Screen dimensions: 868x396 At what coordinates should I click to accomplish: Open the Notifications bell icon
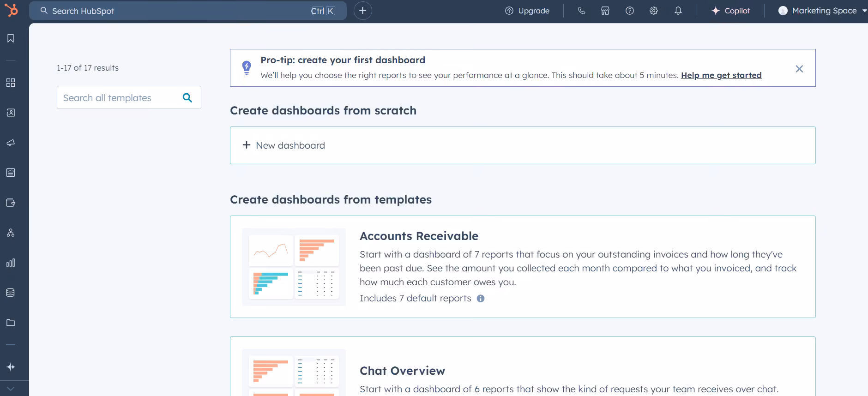(678, 11)
